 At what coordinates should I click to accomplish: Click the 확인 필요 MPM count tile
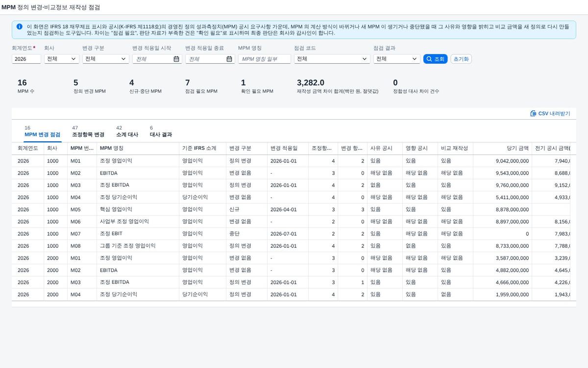click(x=257, y=86)
